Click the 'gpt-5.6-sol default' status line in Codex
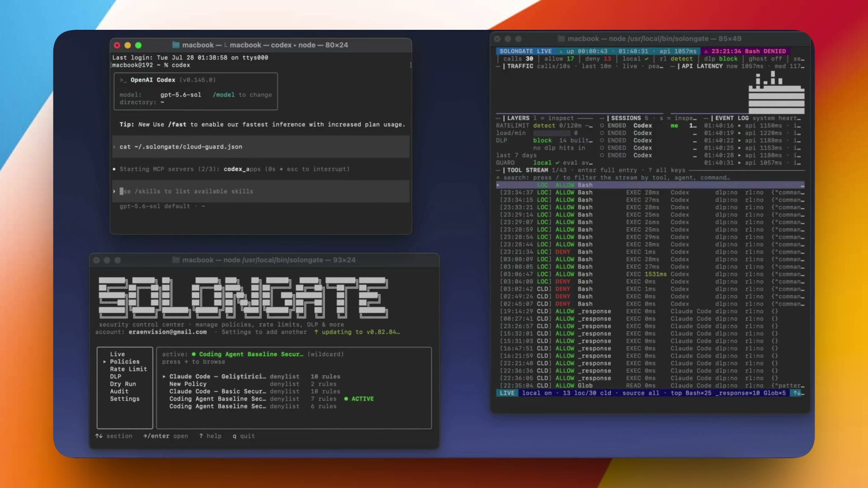 [162, 206]
